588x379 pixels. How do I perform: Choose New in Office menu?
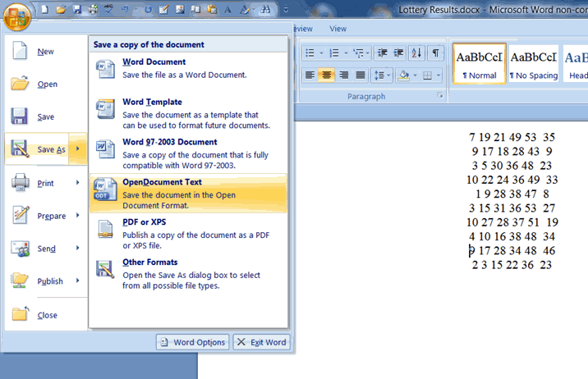46,52
